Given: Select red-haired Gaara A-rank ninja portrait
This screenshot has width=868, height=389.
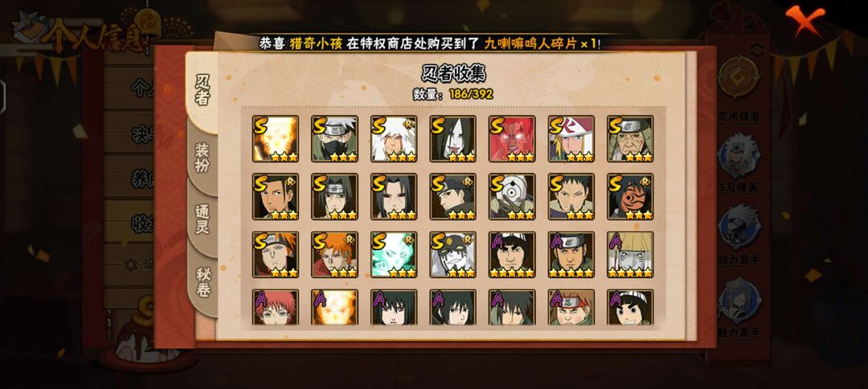Looking at the screenshot, I should point(276,307).
